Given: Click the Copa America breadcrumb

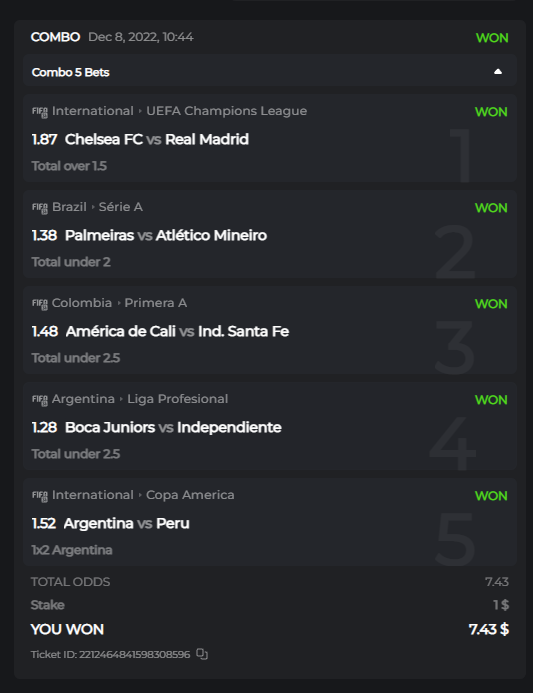Looking at the screenshot, I should tap(190, 495).
